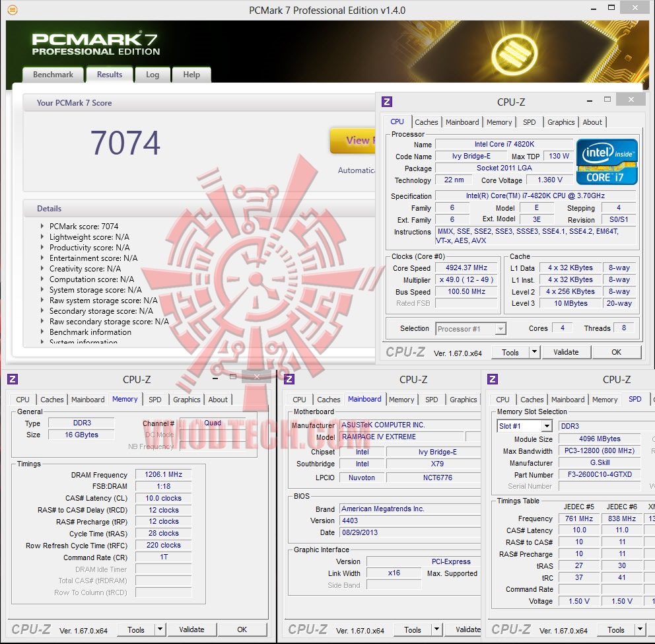Open the Help tab in PCMark 7
The height and width of the screenshot is (644, 655).
point(191,75)
